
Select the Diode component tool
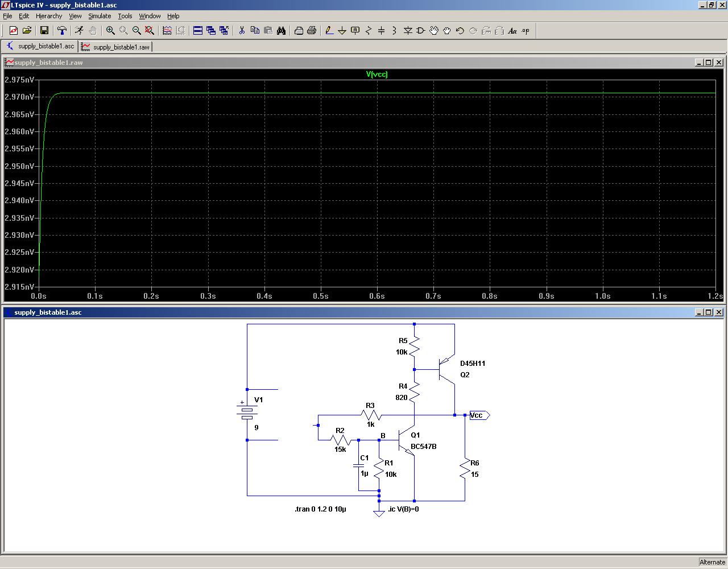pyautogui.click(x=408, y=31)
